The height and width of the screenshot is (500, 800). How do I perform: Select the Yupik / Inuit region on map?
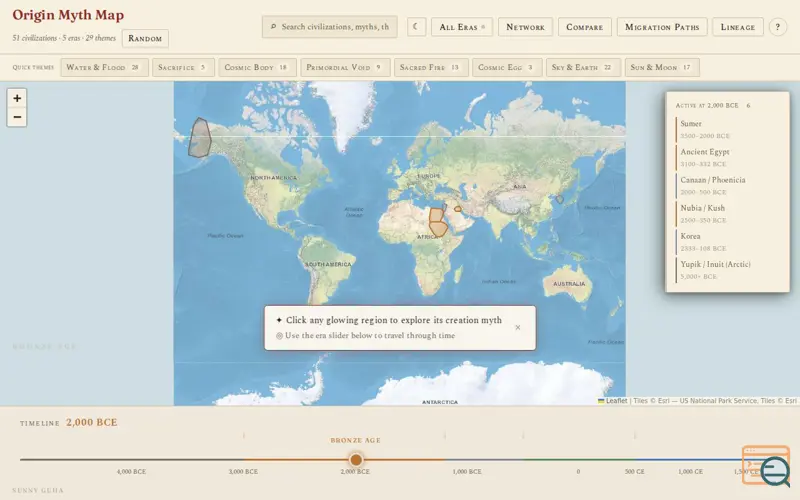point(199,138)
